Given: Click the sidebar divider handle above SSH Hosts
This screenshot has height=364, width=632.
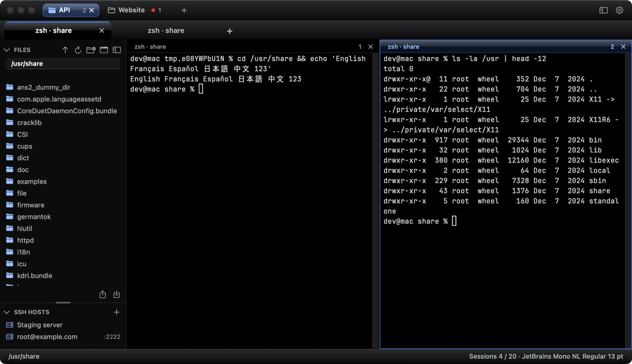Looking at the screenshot, I should click(63, 303).
